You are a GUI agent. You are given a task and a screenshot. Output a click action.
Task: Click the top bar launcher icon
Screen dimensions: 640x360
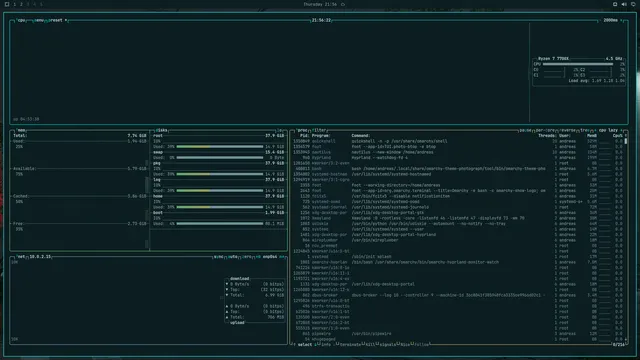click(7, 4)
